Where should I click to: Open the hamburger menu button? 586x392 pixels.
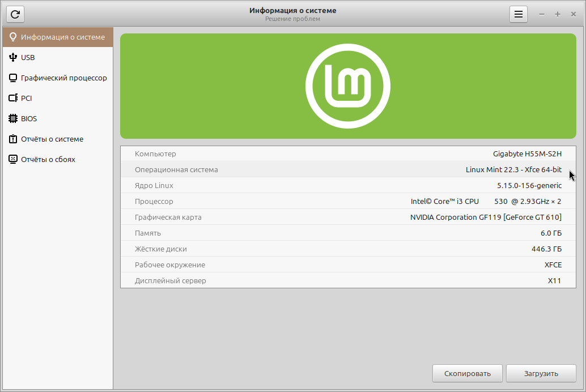(519, 14)
